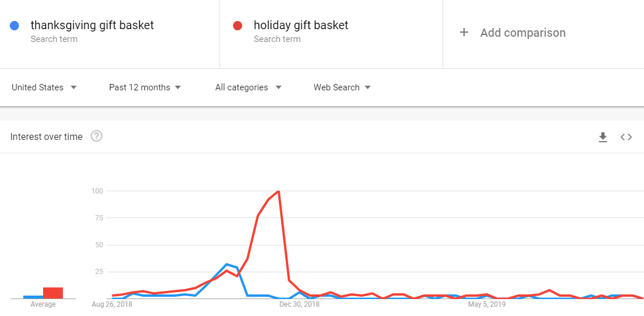644x316 pixels.
Task: Click the Interest over time heading
Action: (47, 136)
